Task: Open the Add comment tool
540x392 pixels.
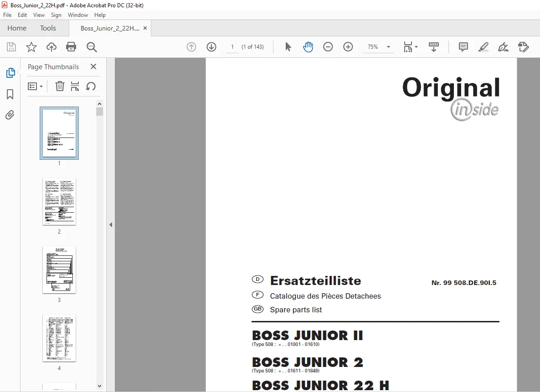Action: point(463,47)
